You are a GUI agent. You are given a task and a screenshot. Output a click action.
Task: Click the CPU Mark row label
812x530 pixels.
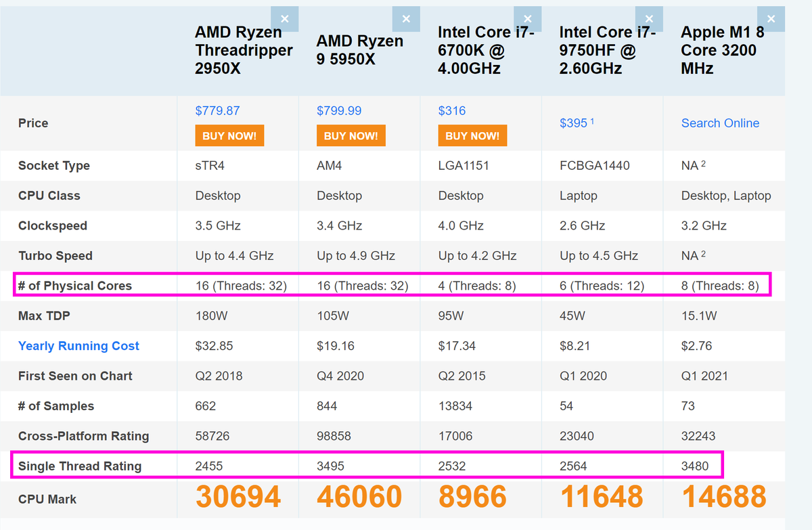pos(47,500)
